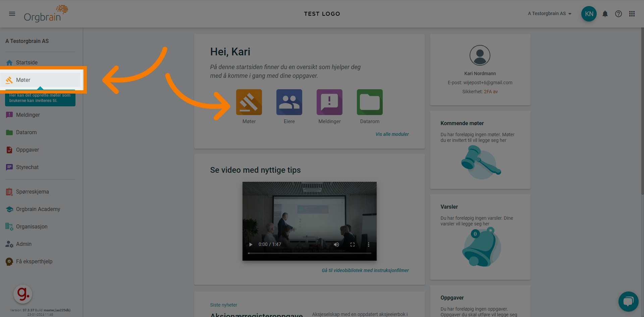The height and width of the screenshot is (317, 644).
Task: Click the video progress bar
Action: click(309, 253)
